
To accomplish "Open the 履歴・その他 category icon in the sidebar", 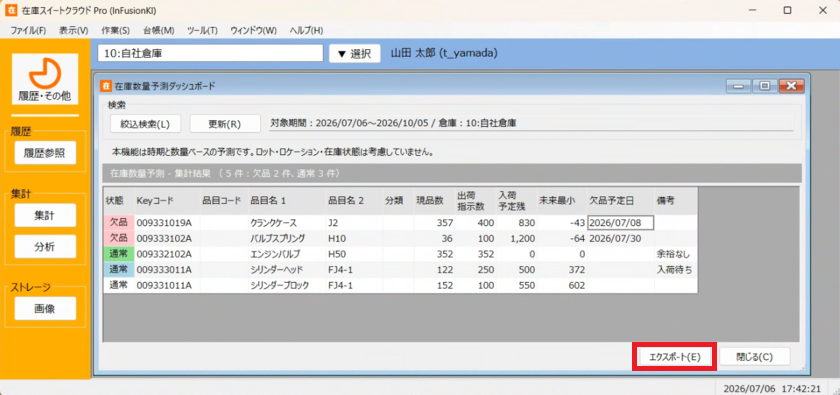I will coord(45,79).
